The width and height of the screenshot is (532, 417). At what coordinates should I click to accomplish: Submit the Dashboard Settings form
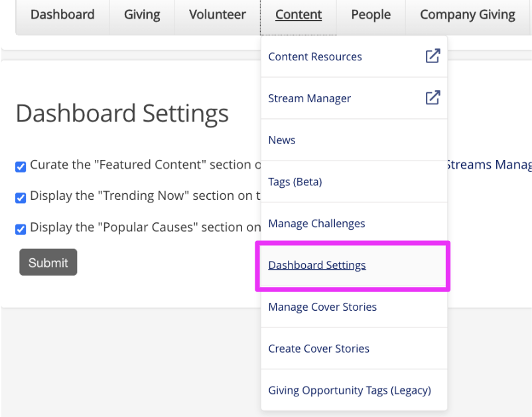48,262
